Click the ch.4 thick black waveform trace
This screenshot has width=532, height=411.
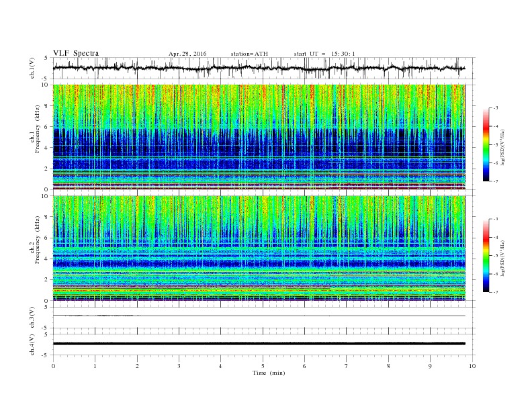[x=259, y=344]
